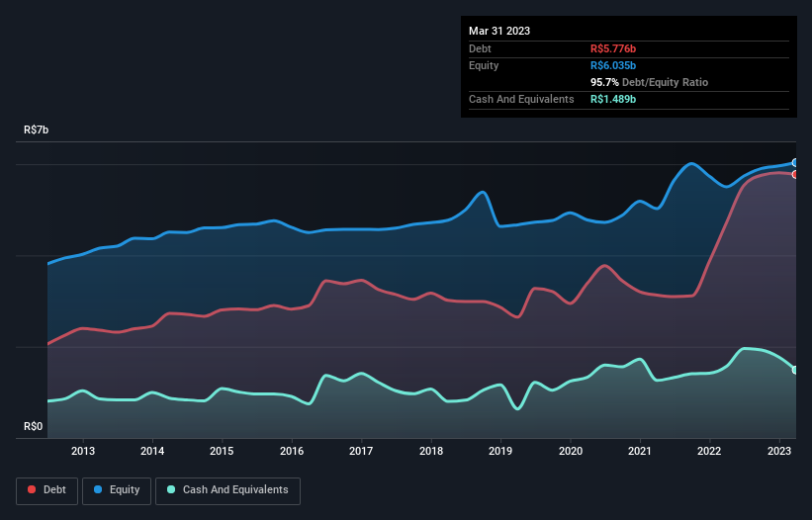The width and height of the screenshot is (812, 520).
Task: Select the 2013 label on the x-axis
Action: tap(83, 451)
